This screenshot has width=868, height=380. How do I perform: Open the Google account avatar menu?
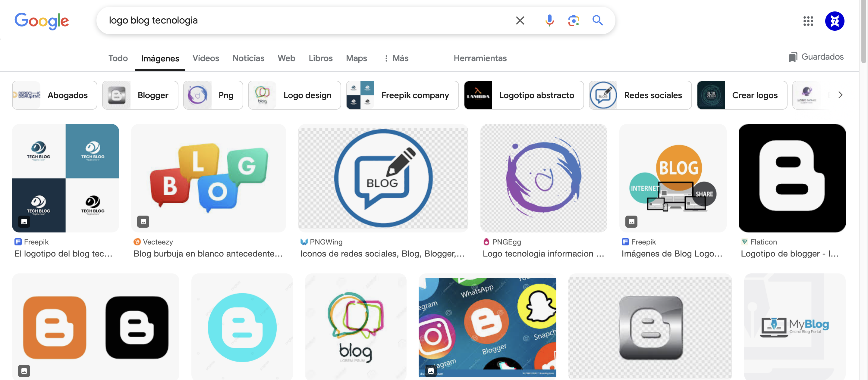(834, 21)
